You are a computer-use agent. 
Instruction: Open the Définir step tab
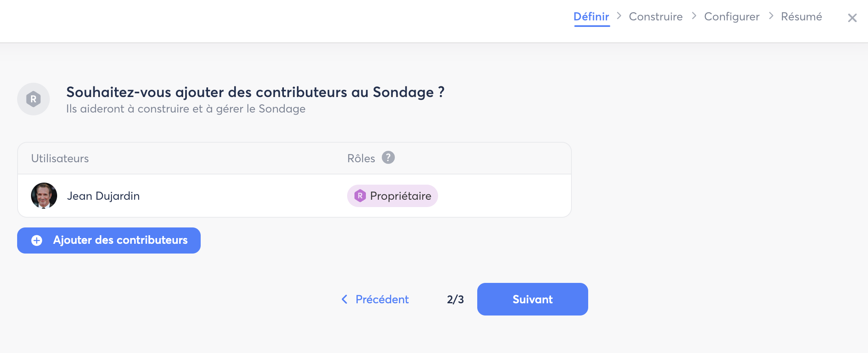pyautogui.click(x=591, y=17)
